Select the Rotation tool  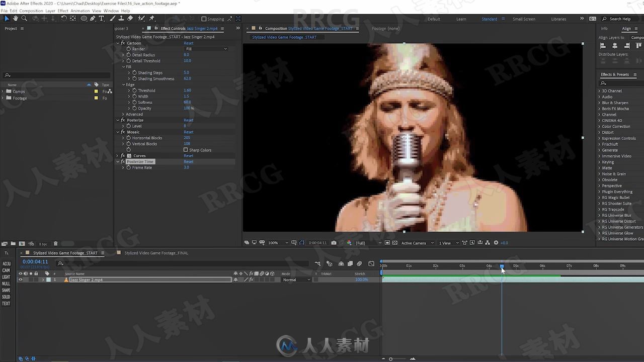[64, 19]
